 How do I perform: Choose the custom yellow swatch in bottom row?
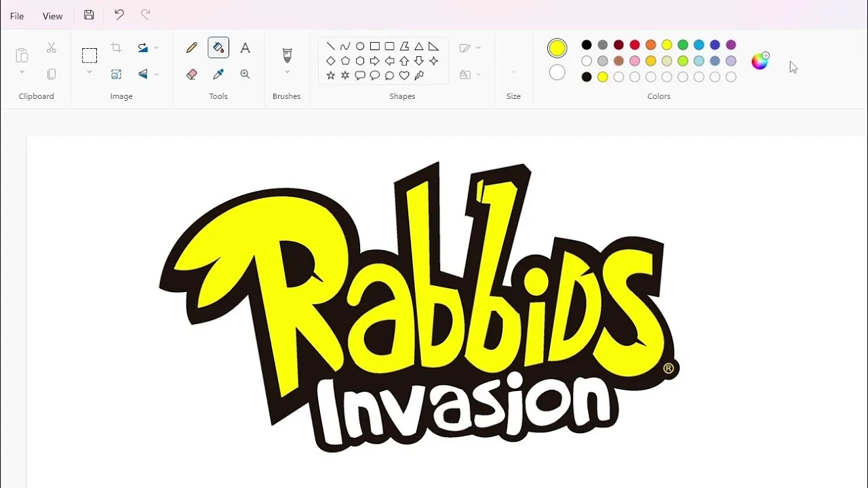[x=603, y=77]
